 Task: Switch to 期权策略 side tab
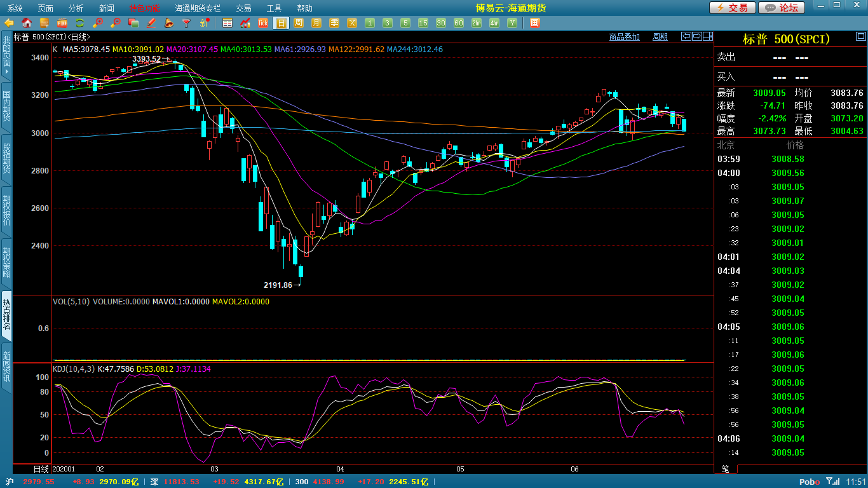(6, 263)
